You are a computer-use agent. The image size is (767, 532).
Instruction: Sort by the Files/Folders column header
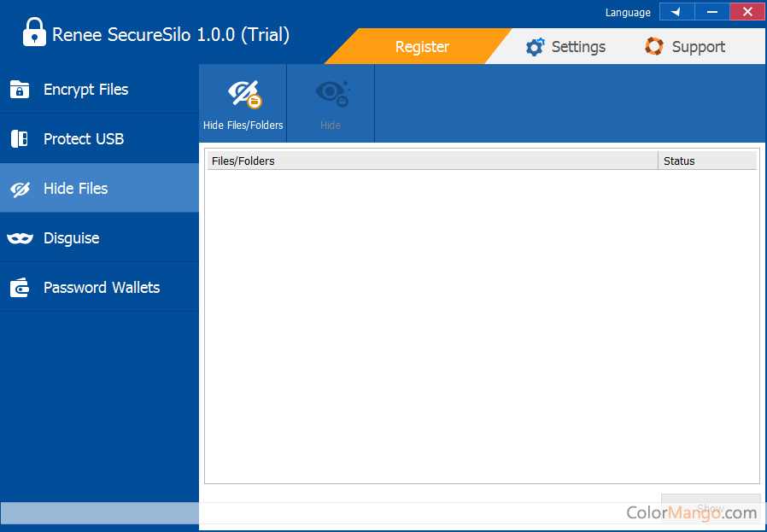(x=432, y=161)
